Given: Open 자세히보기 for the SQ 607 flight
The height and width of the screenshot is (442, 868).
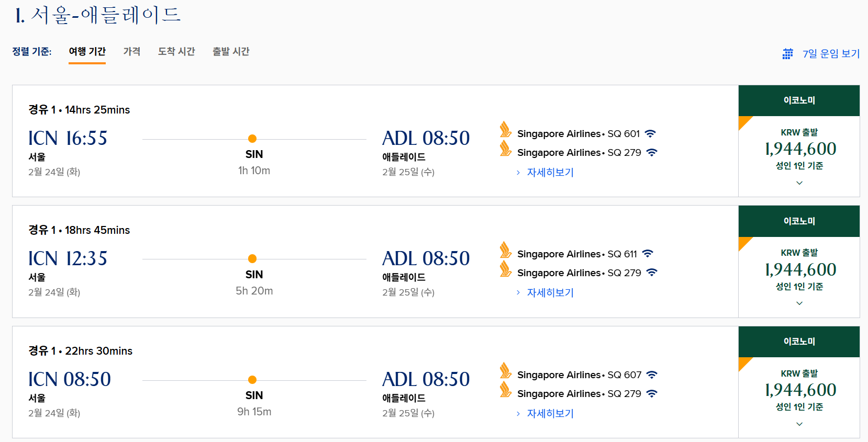Looking at the screenshot, I should [x=550, y=413].
